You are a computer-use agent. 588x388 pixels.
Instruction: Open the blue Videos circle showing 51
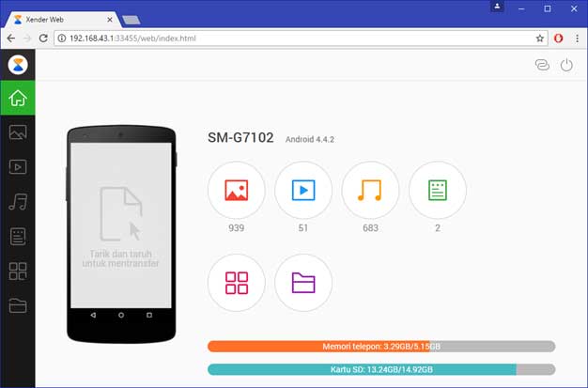(x=303, y=191)
